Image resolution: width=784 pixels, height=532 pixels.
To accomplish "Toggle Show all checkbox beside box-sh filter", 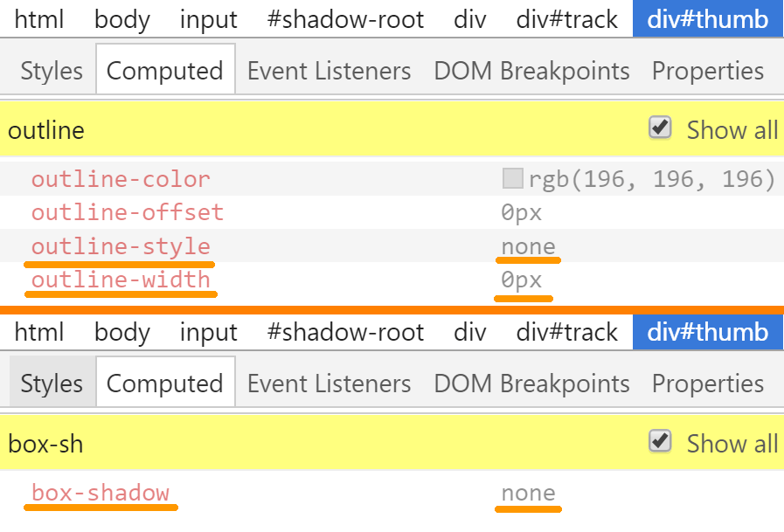I will click(660, 442).
